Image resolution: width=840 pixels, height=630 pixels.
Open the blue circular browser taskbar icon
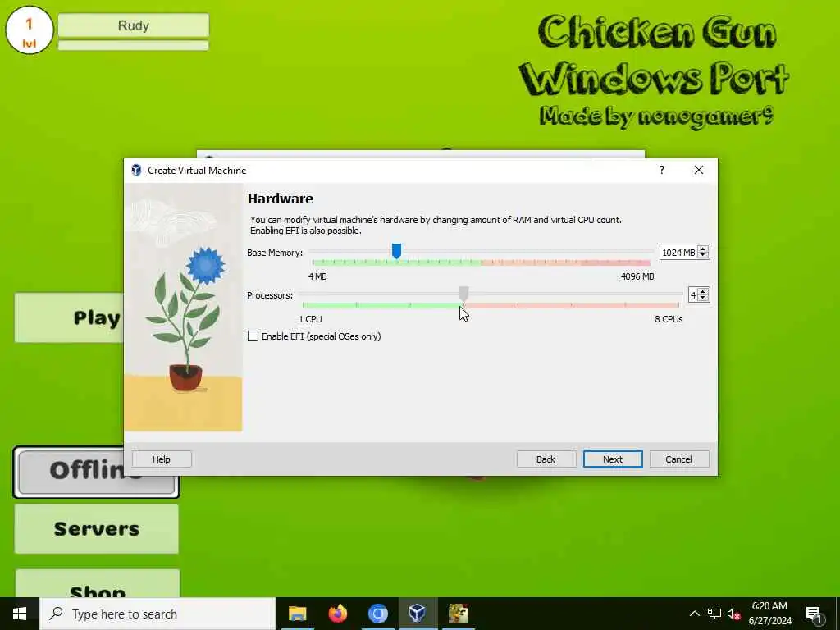click(x=377, y=614)
